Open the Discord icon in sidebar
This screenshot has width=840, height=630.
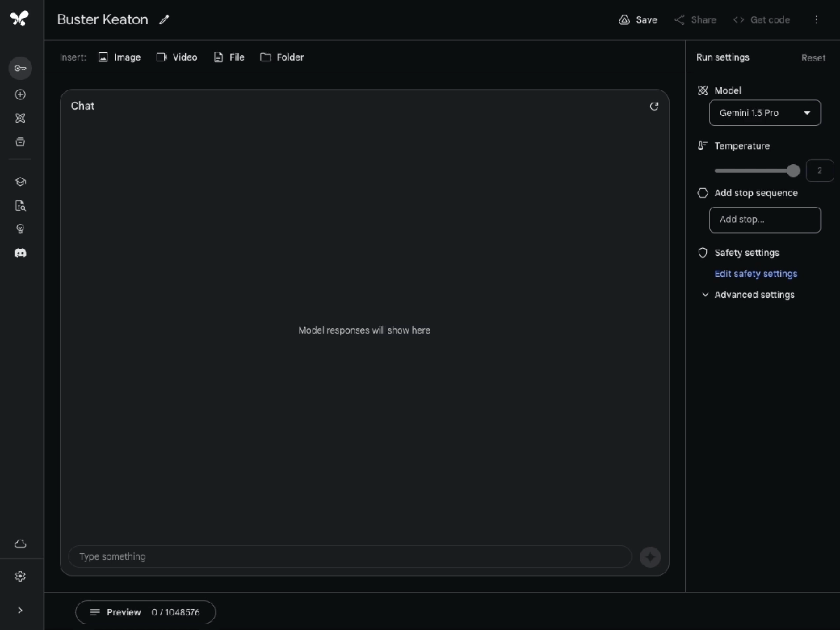pyautogui.click(x=20, y=252)
